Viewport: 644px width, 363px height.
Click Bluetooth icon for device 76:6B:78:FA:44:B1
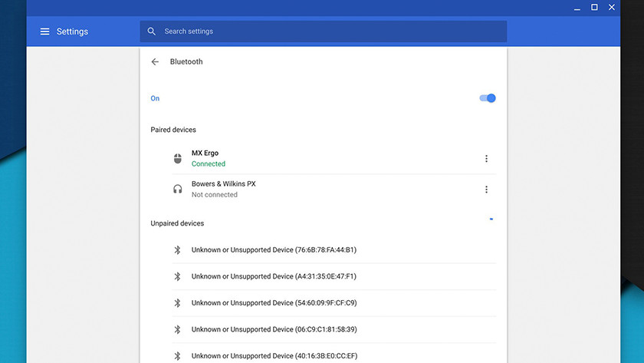click(x=177, y=250)
